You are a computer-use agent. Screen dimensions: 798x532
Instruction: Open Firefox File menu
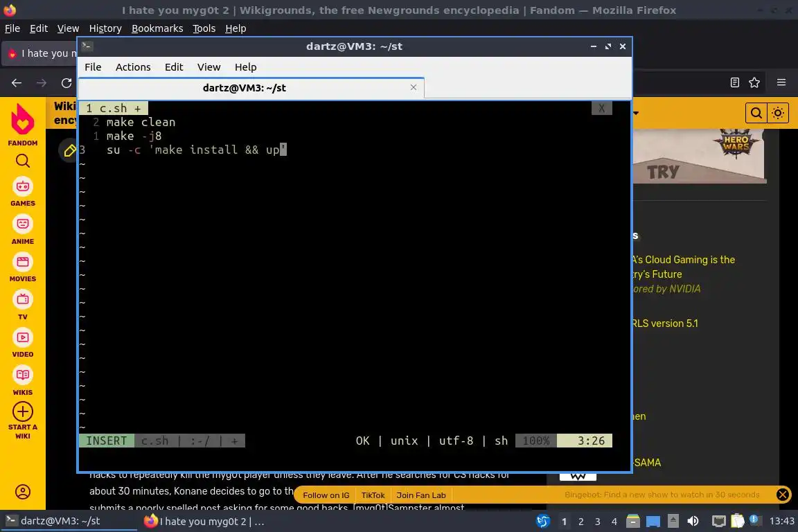(12, 28)
